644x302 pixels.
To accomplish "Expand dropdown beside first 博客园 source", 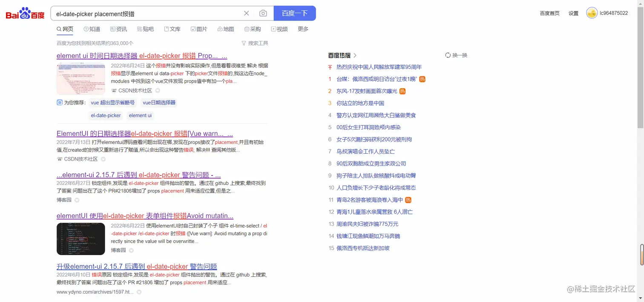I will pos(77,200).
